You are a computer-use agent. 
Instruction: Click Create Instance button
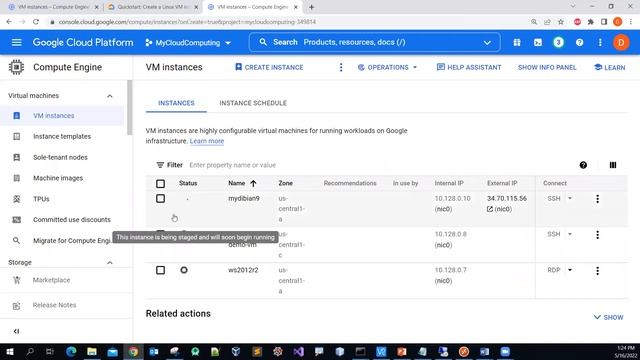click(x=269, y=67)
